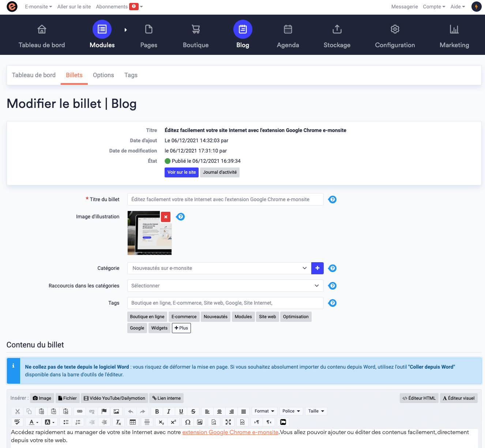Open the Agenda calendar icon
Viewport: 485px width, 448px height.
(288, 29)
